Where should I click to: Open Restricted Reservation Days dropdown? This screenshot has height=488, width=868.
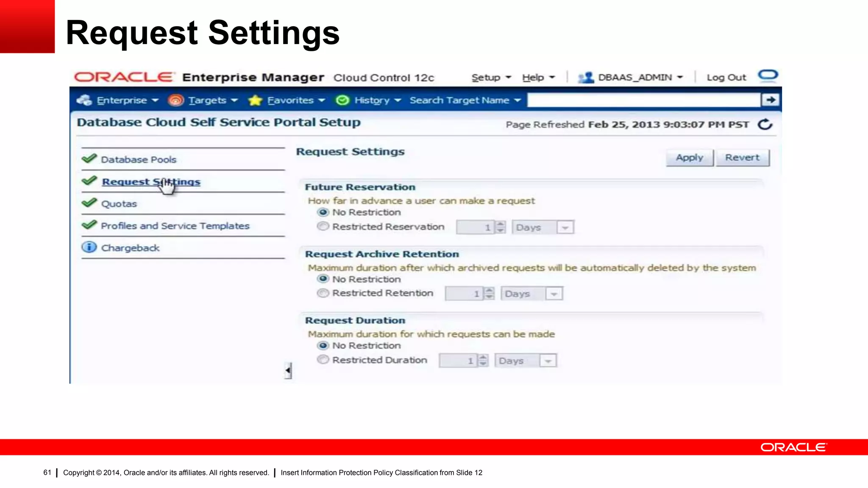(x=543, y=227)
